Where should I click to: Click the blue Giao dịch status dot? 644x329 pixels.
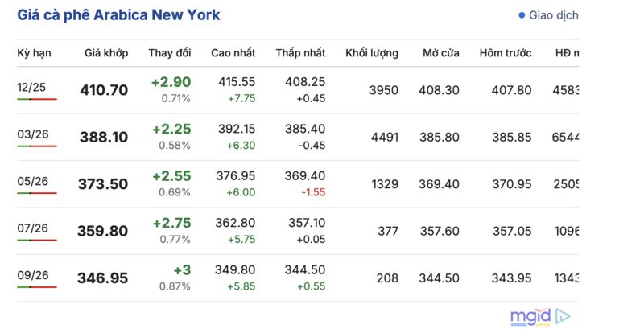(x=522, y=15)
